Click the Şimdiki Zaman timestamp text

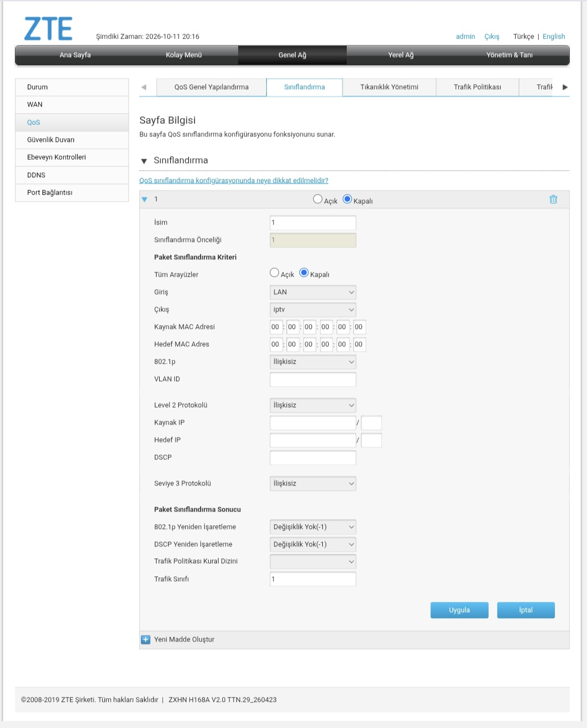pos(147,36)
